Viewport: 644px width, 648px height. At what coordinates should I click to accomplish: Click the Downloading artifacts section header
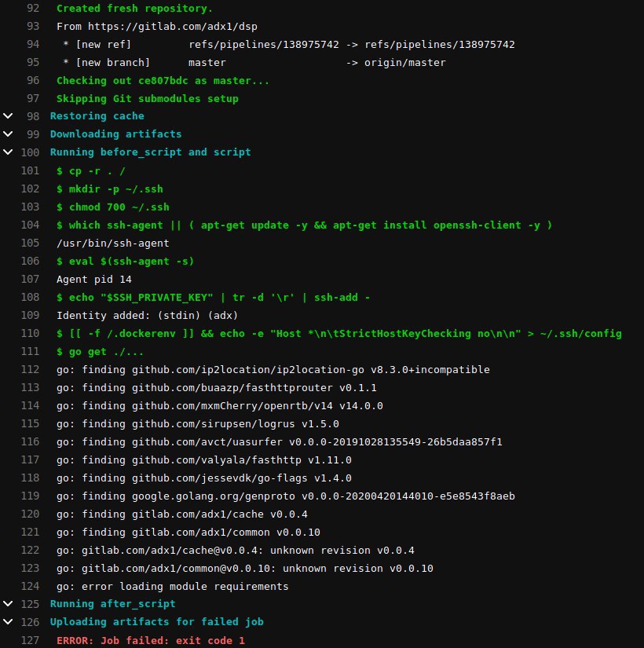(115, 134)
